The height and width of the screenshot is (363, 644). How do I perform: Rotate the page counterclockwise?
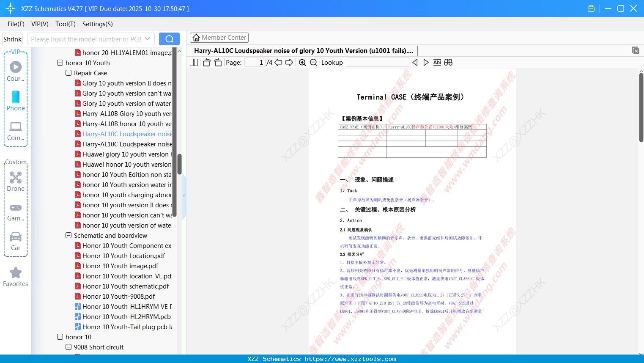click(207, 63)
